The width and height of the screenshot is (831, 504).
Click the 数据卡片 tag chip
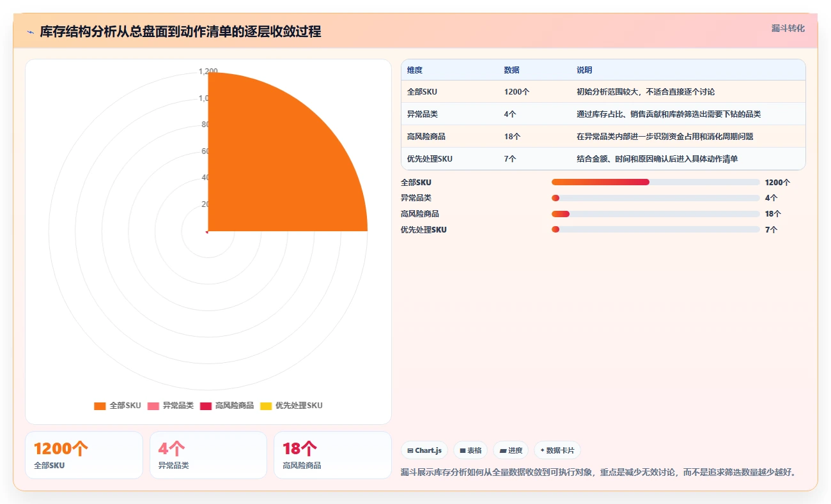pos(557,450)
